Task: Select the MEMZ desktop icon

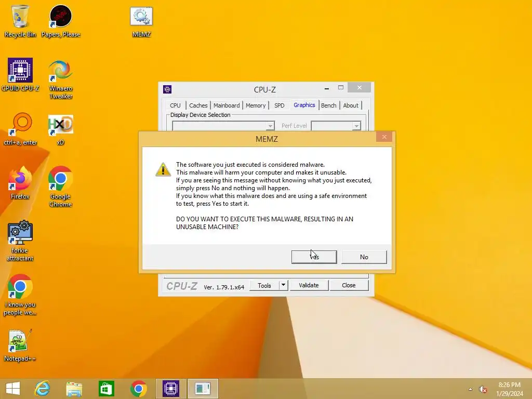Action: pyautogui.click(x=141, y=22)
